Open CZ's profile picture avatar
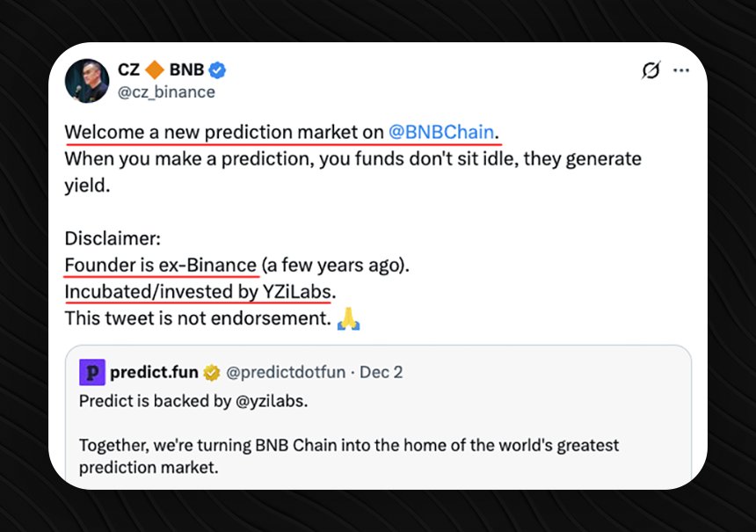756x532 pixels. [x=86, y=81]
